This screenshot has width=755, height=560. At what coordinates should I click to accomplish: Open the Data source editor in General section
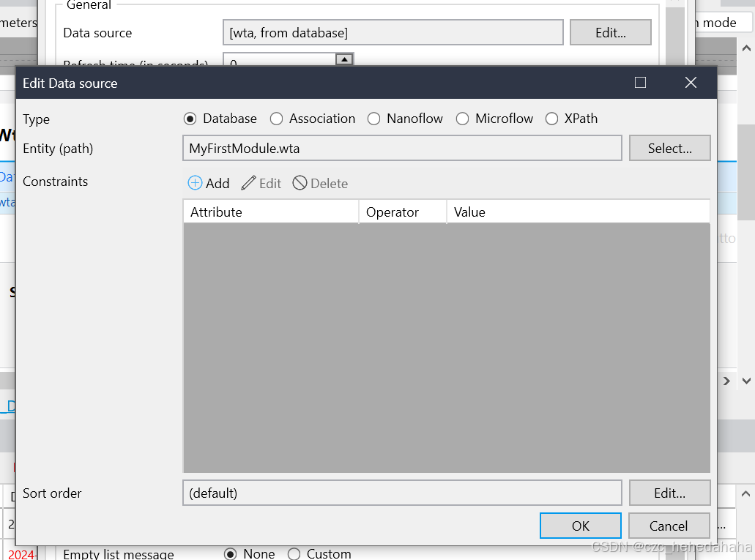611,31
